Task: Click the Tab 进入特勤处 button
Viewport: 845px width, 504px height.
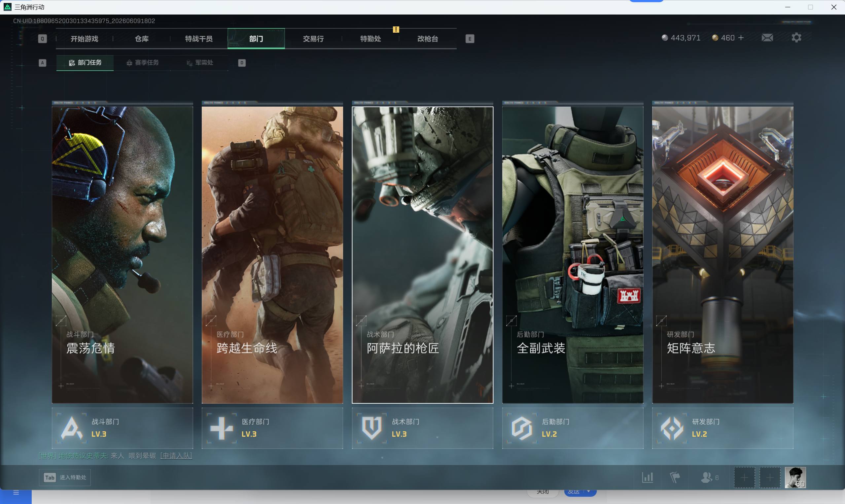Action: tap(65, 478)
